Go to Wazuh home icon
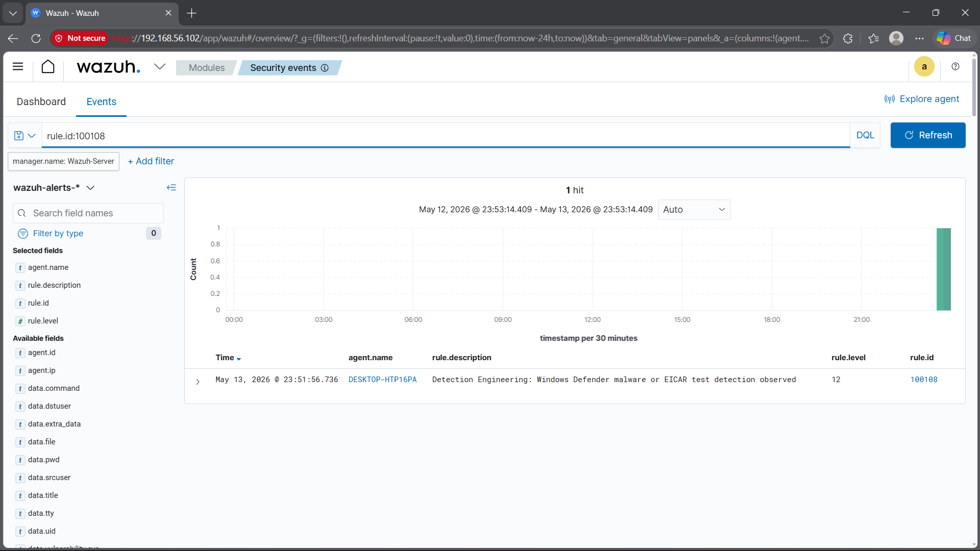This screenshot has width=980, height=551. point(48,67)
